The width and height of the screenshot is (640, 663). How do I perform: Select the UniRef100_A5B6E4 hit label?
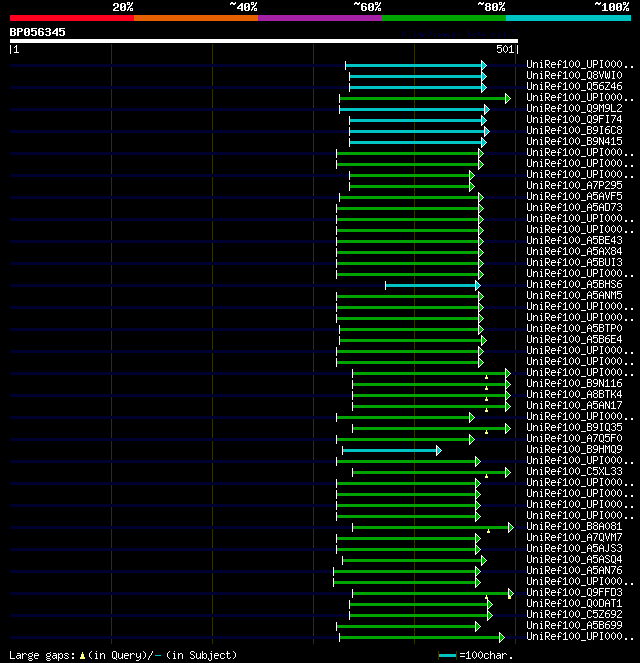574,339
